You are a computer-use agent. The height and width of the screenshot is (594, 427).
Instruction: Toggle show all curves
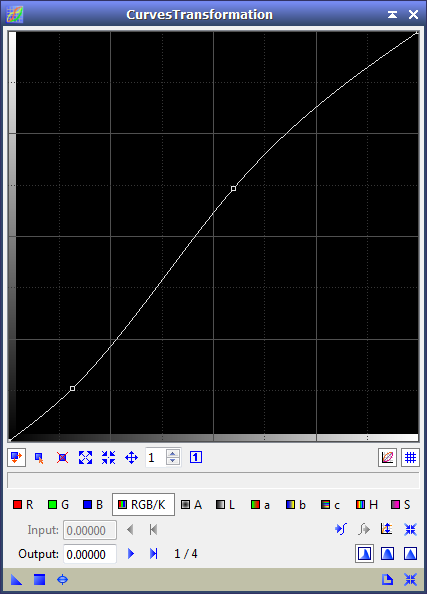coord(387,458)
